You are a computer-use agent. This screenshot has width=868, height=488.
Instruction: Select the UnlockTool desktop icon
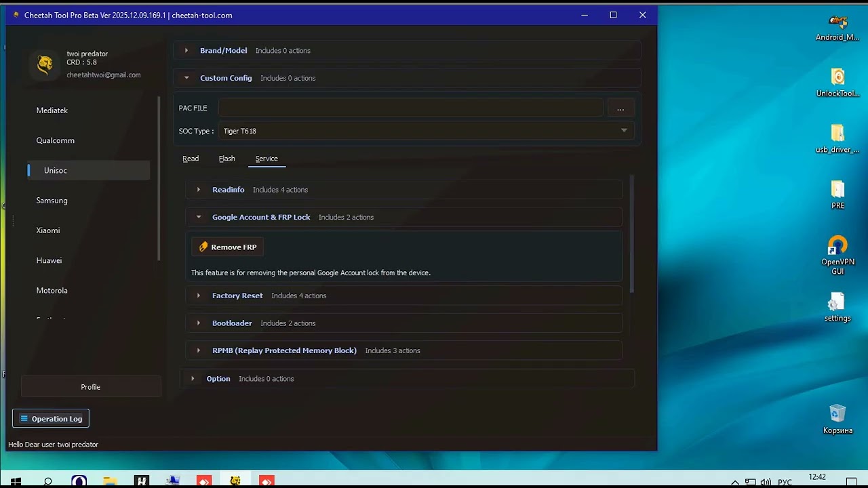pyautogui.click(x=837, y=83)
